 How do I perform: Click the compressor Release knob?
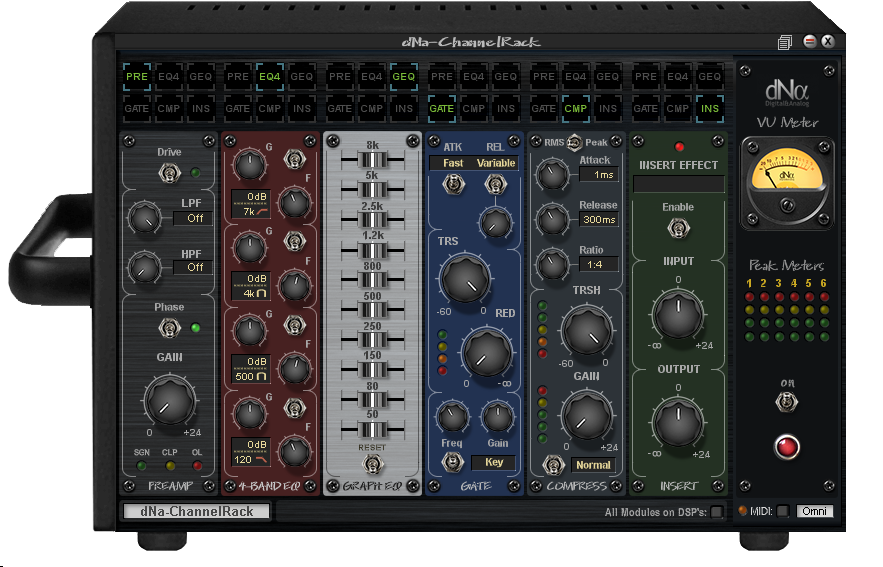552,219
